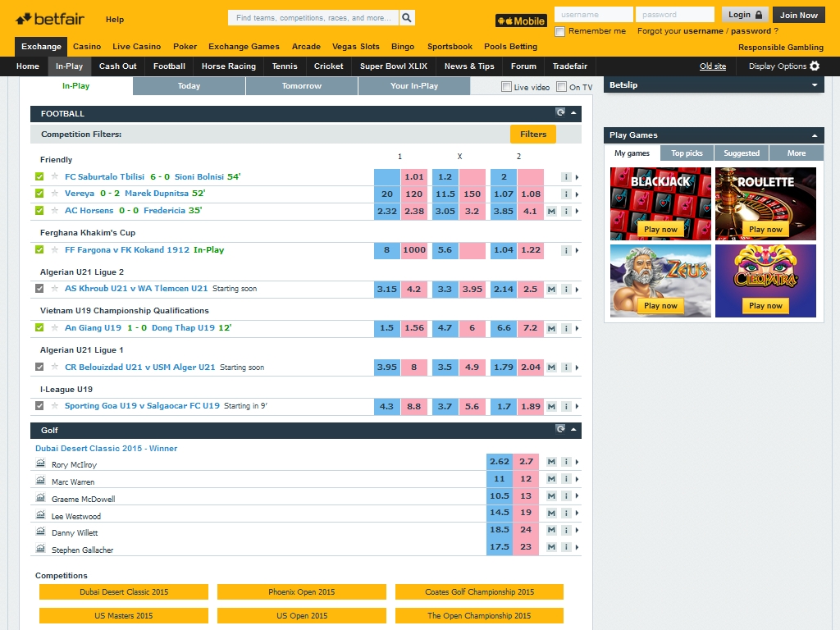This screenshot has width=840, height=630.
Task: Open Horse Racing in the navigation bar
Action: coord(229,66)
